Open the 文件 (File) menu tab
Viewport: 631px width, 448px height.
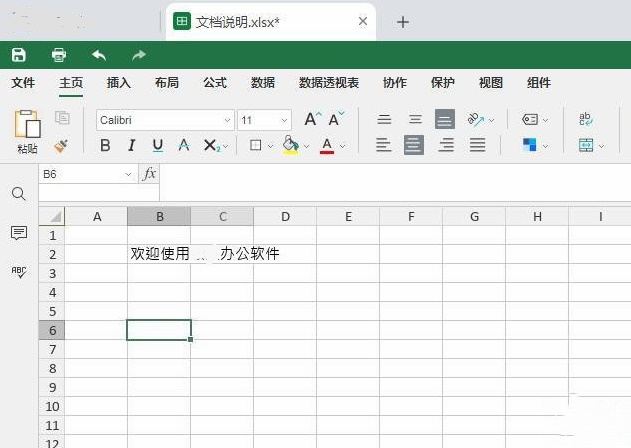23,83
